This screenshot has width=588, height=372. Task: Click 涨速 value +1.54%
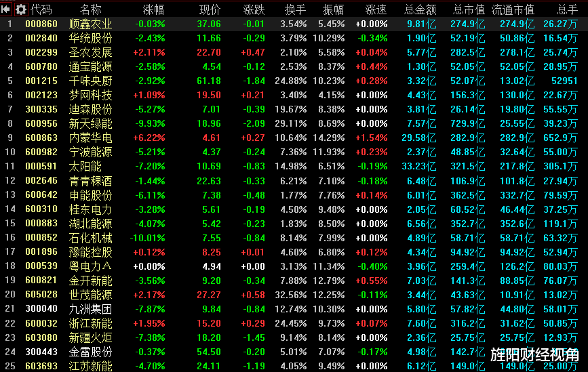pos(372,138)
